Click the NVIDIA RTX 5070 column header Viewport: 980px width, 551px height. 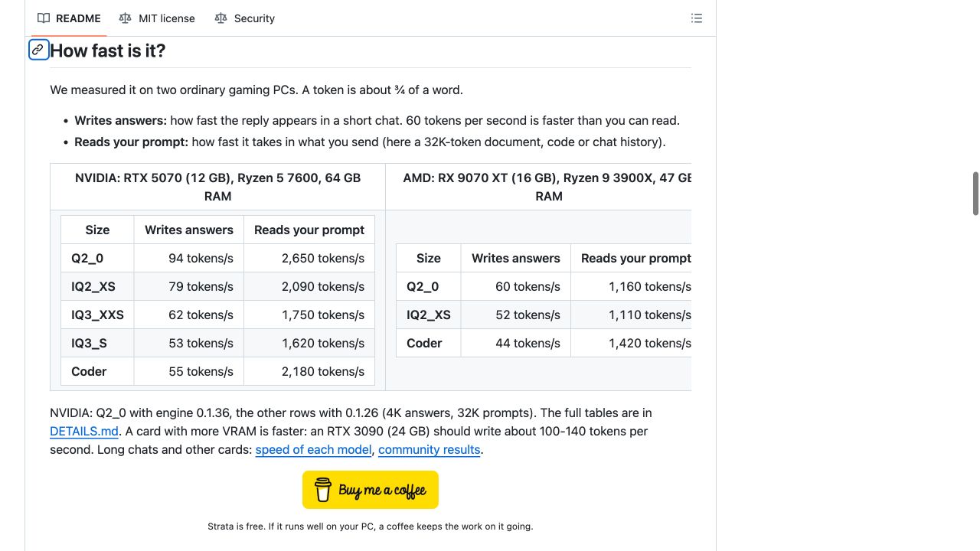click(x=217, y=187)
